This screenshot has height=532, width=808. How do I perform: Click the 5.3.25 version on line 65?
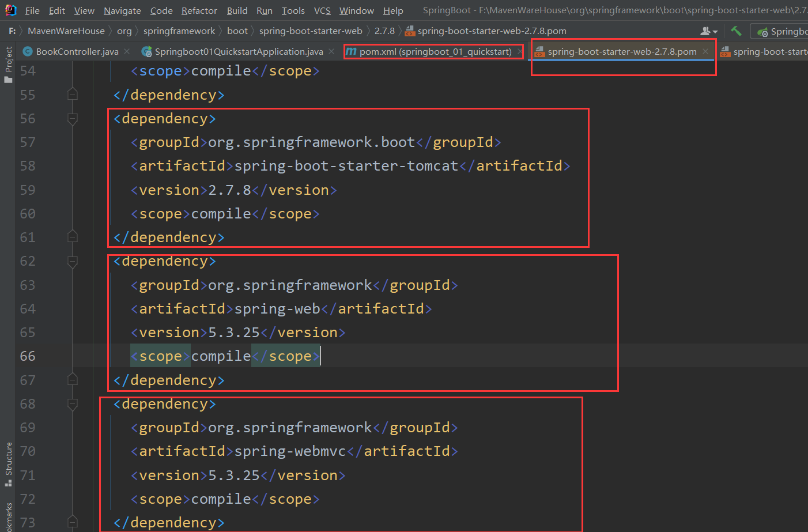[x=234, y=333]
